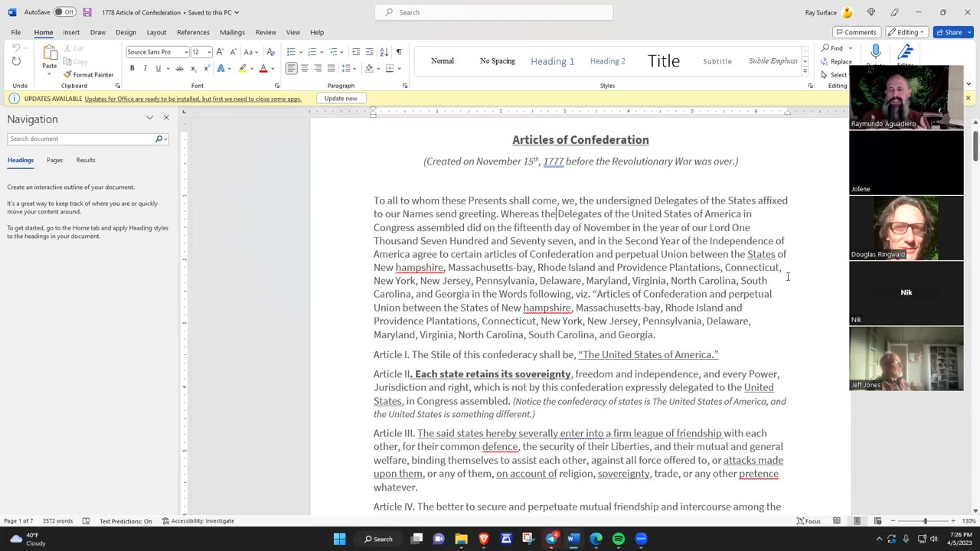Viewport: 980px width, 551px height.
Task: Open References ribbon tab
Action: pos(193,32)
